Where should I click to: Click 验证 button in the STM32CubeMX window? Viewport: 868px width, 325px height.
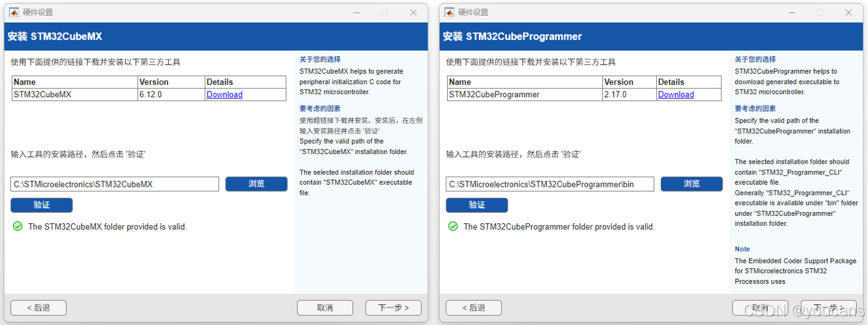pyautogui.click(x=42, y=205)
